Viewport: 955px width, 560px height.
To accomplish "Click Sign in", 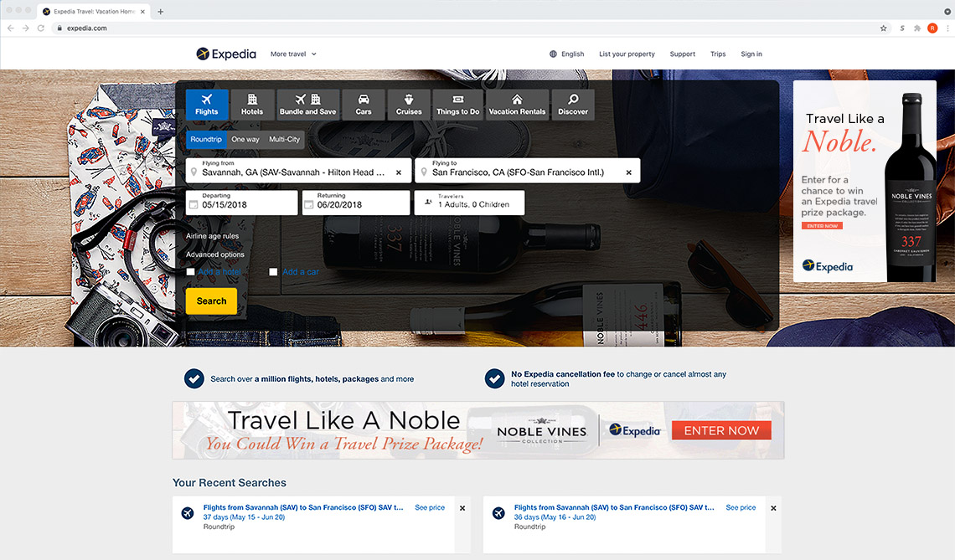I will pyautogui.click(x=751, y=54).
